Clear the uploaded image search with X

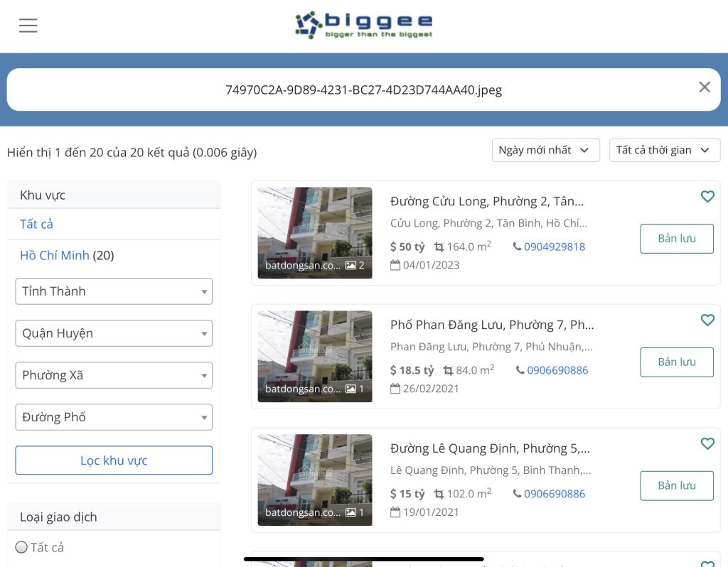point(704,87)
